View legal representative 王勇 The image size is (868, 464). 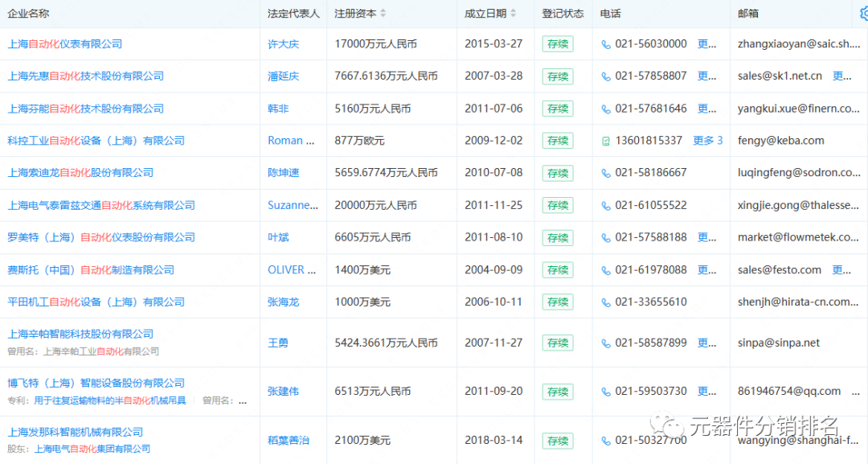pyautogui.click(x=278, y=343)
